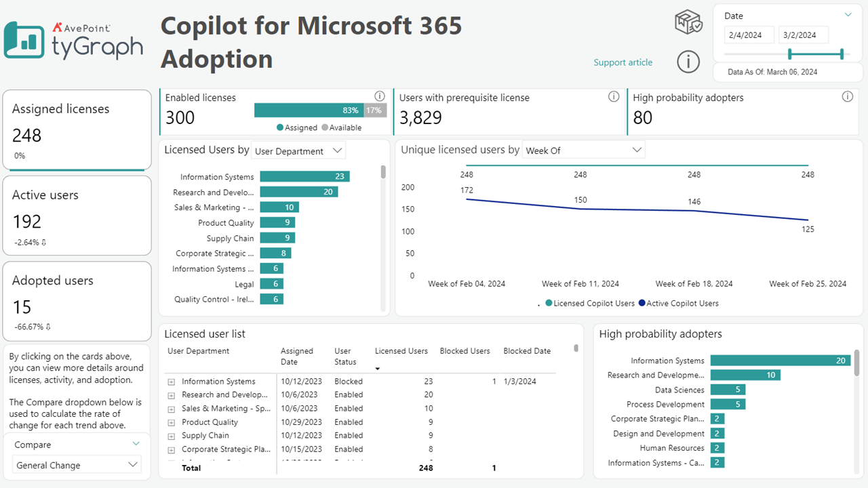Open the info tooltip for Users with prerequisite license
This screenshot has height=488, width=868.
[614, 96]
